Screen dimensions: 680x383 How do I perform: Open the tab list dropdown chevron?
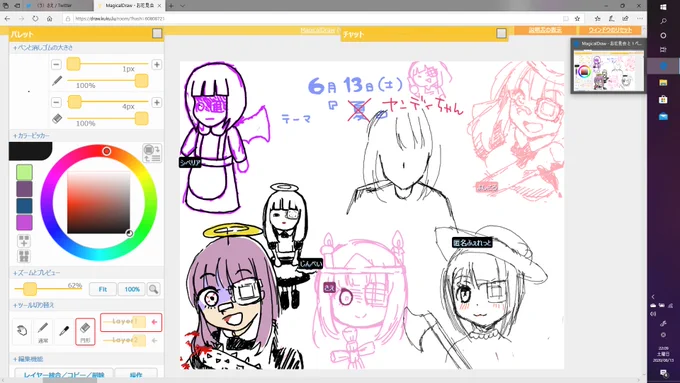(x=183, y=6)
